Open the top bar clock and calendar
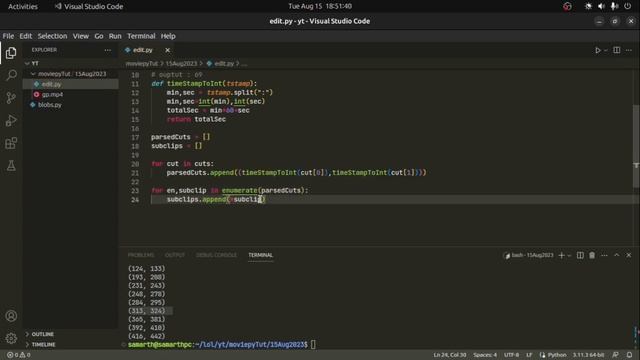The width and height of the screenshot is (640, 360). pyautogui.click(x=320, y=6)
